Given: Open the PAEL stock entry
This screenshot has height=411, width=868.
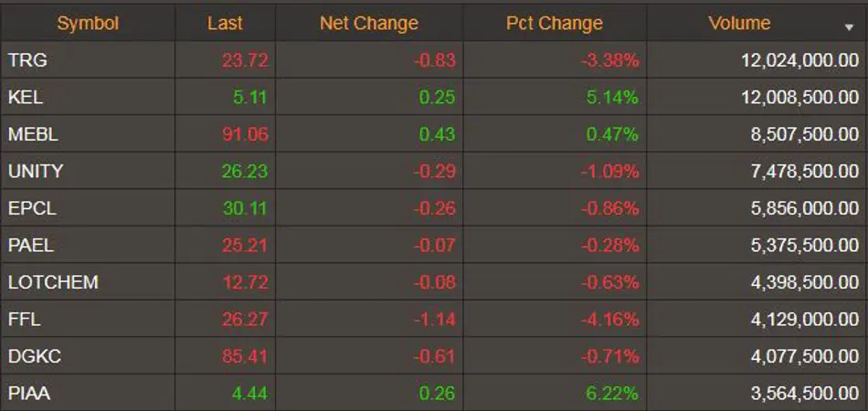Looking at the screenshot, I should [x=31, y=245].
